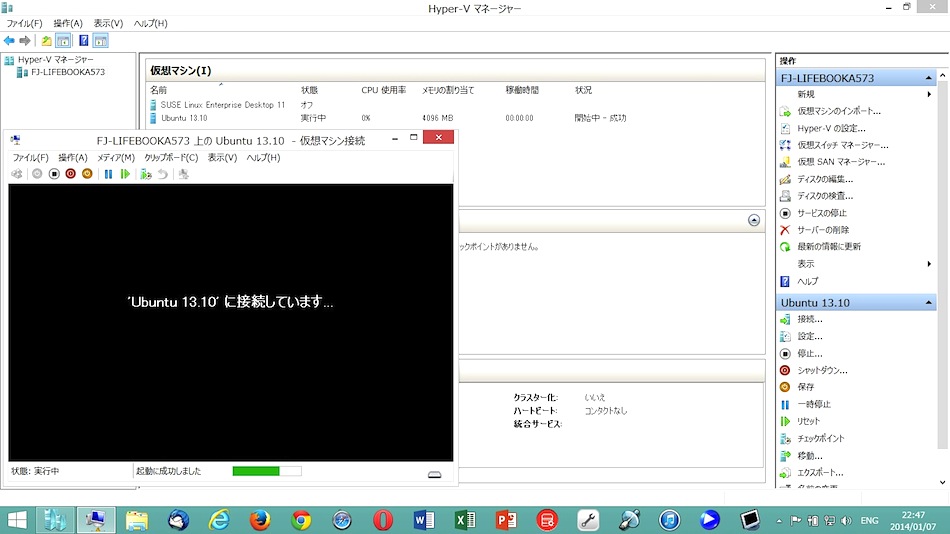
Task: Click show/hide action pane toolbar icon
Action: coord(101,41)
